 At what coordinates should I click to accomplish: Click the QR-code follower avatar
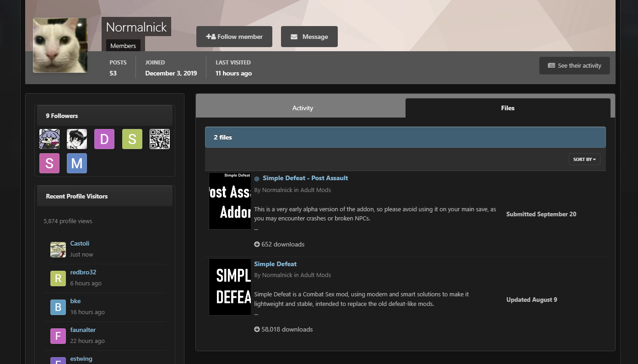[159, 139]
